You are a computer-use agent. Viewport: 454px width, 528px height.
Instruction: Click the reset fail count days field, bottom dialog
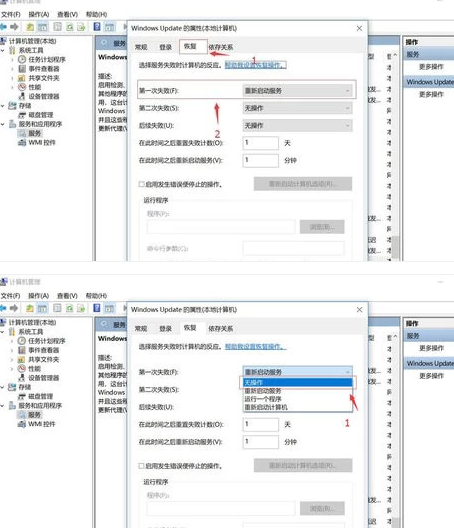261,424
